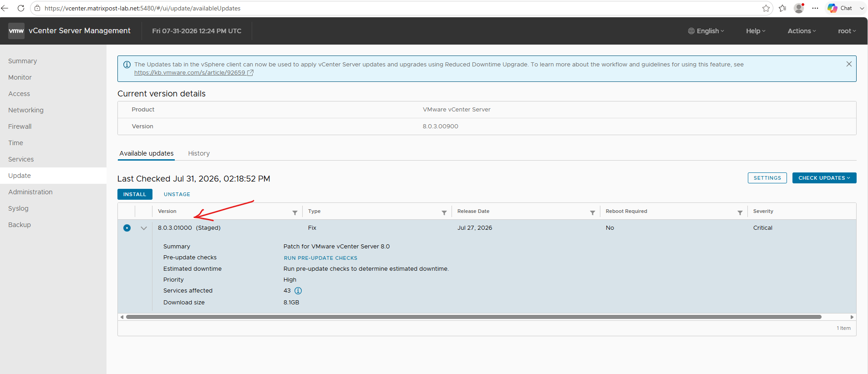The width and height of the screenshot is (868, 374).
Task: Run the pre-update checks
Action: point(320,258)
